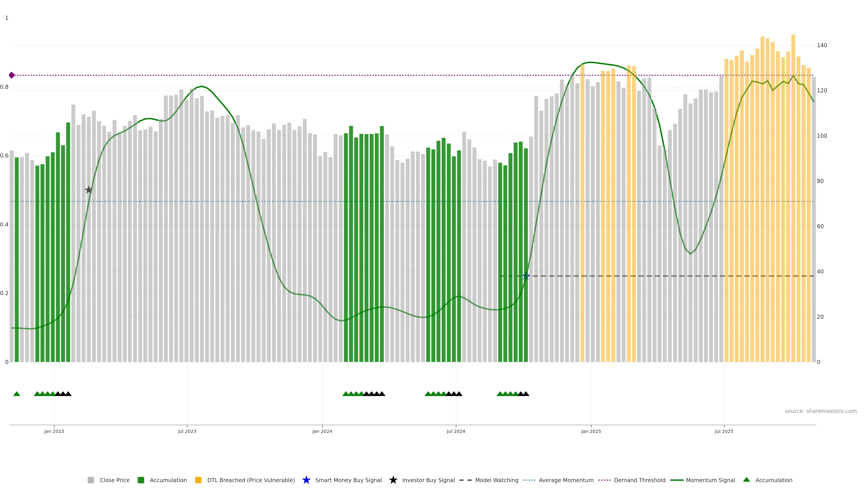Click the green Accumulation triangle legend icon

[x=746, y=480]
